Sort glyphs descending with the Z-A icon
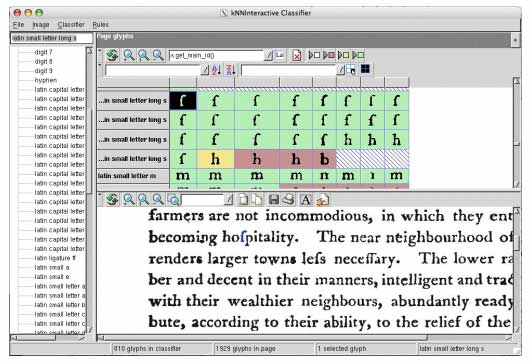 click(x=230, y=70)
